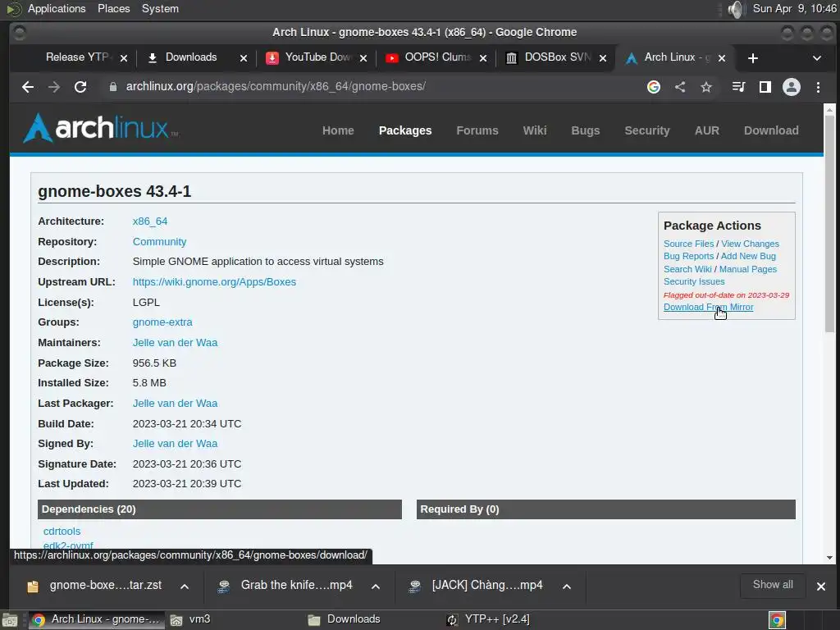Screen dimensions: 840x630
Task: Open the Forums nav item
Action: click(x=477, y=130)
